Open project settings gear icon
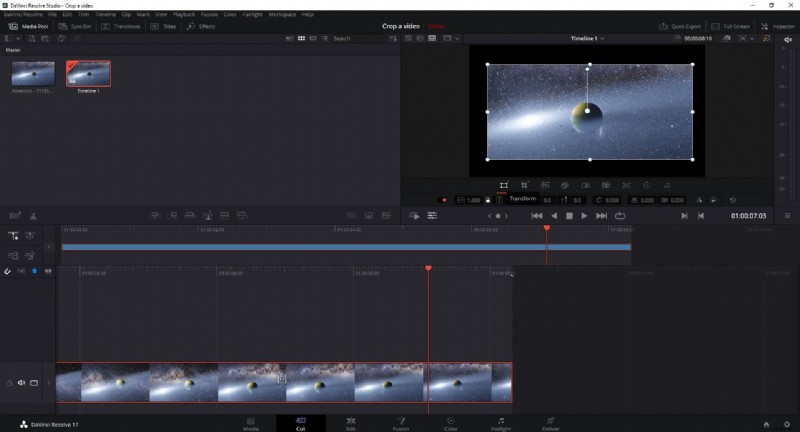 click(786, 424)
